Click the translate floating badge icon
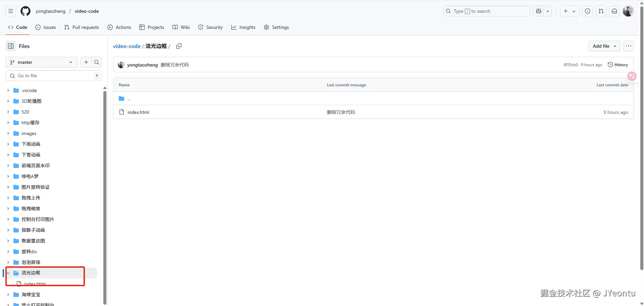 tap(632, 76)
